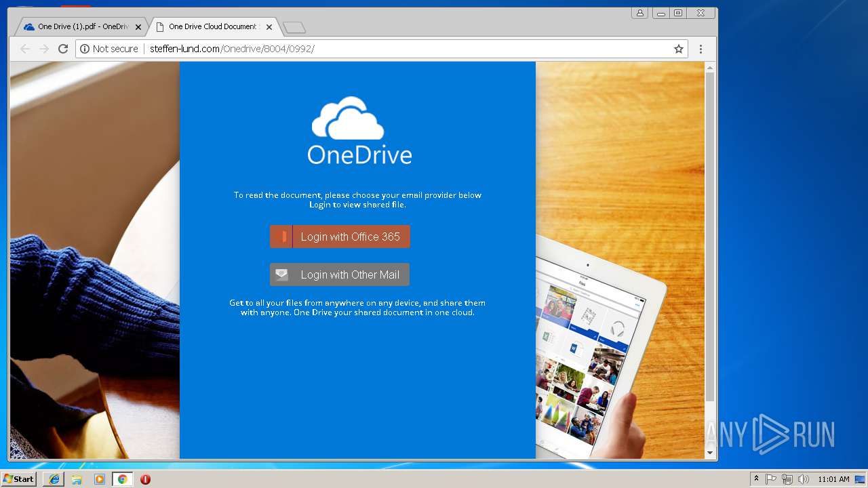Click the page scrollbar down arrow
Viewport: 868px width, 488px height.
click(710, 453)
